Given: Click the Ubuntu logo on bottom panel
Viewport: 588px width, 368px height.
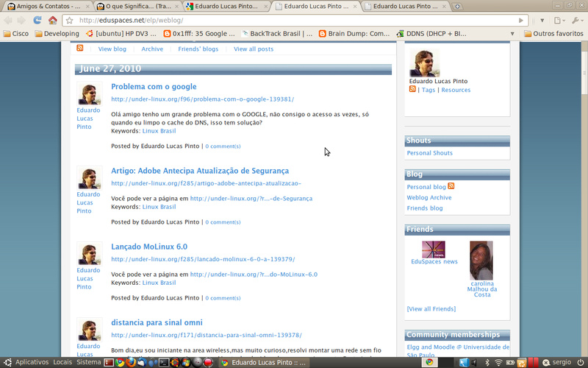Looking at the screenshot, I should [x=7, y=362].
